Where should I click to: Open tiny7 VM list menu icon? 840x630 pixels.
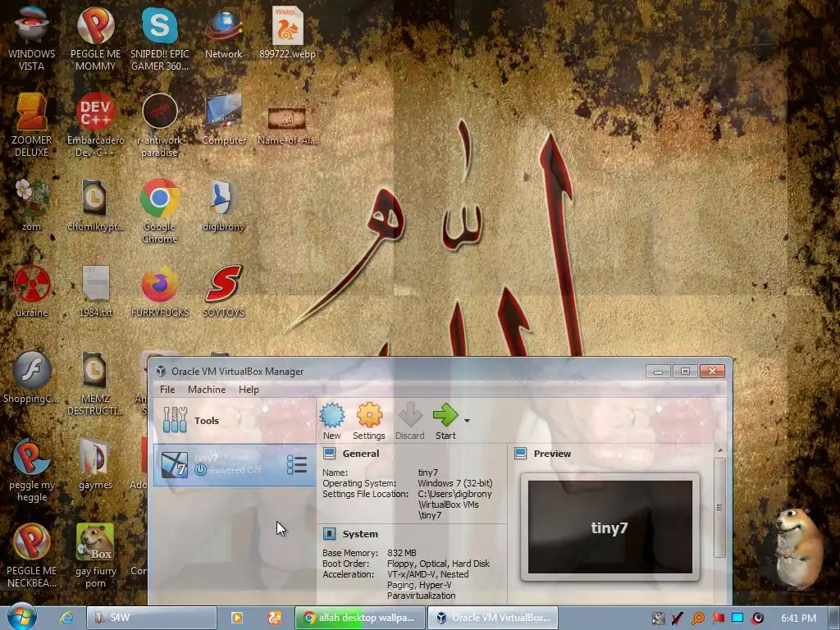click(x=297, y=465)
